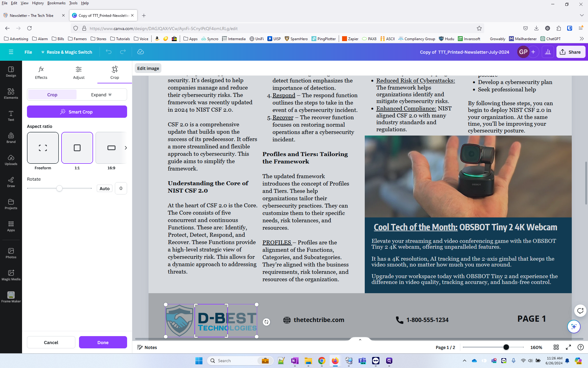
Task: Open the Uploads sidebar panel
Action: coord(11,159)
